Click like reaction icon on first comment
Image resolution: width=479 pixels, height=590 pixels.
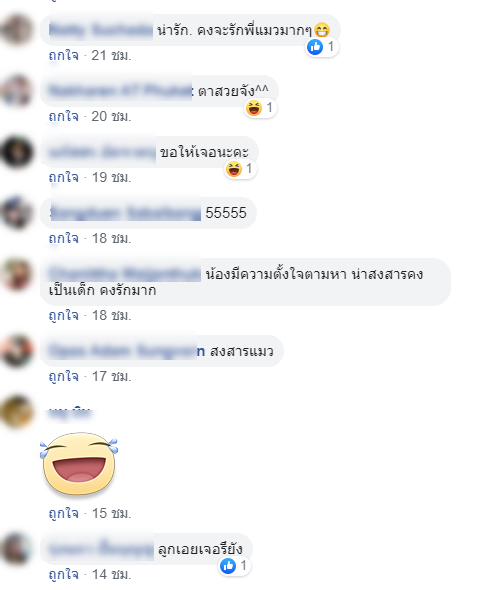(x=315, y=47)
